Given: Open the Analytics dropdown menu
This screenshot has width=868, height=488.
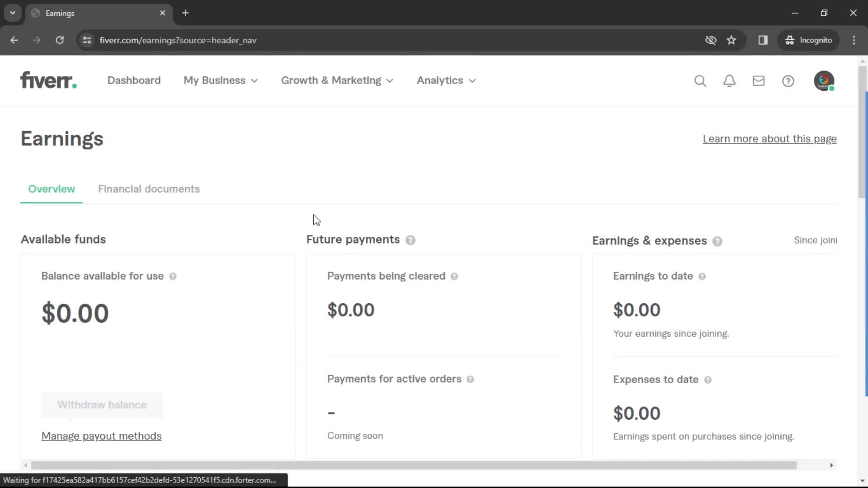Looking at the screenshot, I should (446, 80).
